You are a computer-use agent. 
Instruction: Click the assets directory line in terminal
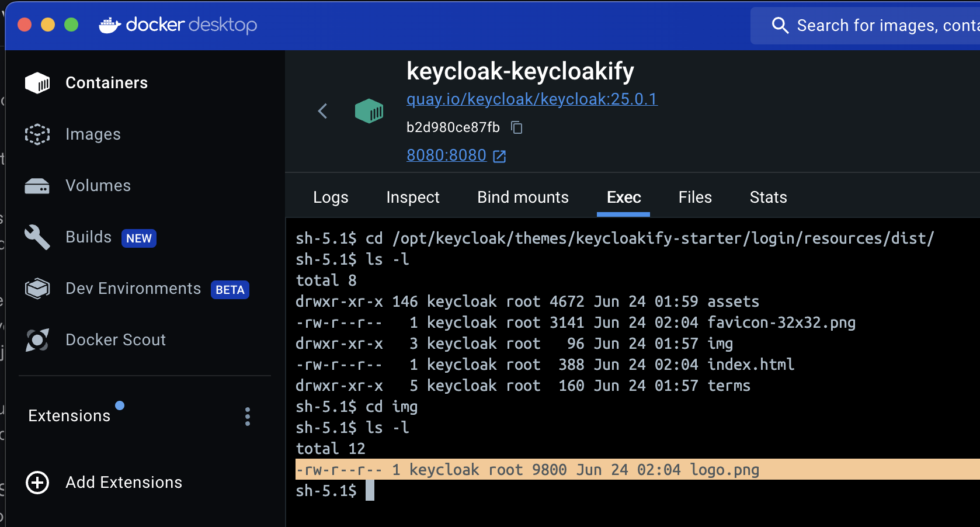coord(527,301)
